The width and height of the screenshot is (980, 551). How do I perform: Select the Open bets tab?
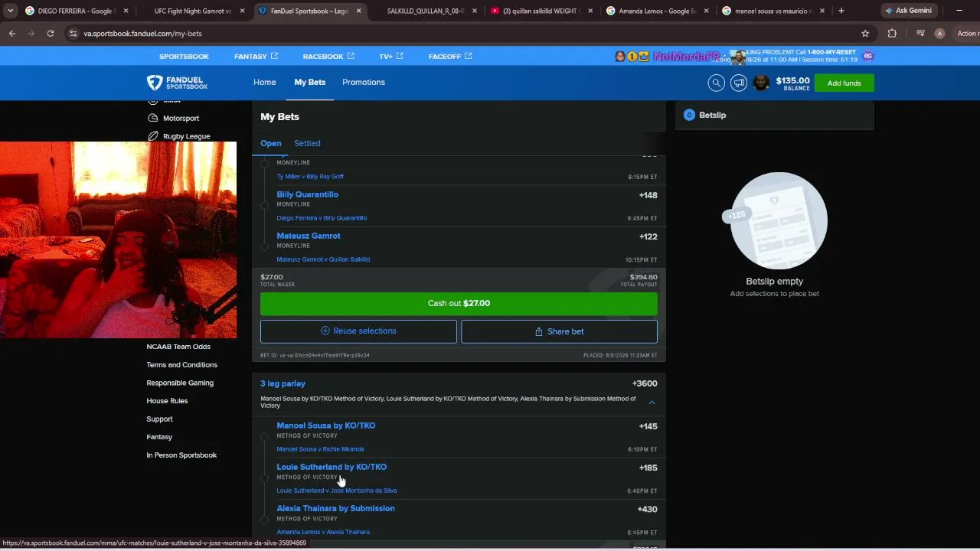tap(271, 143)
